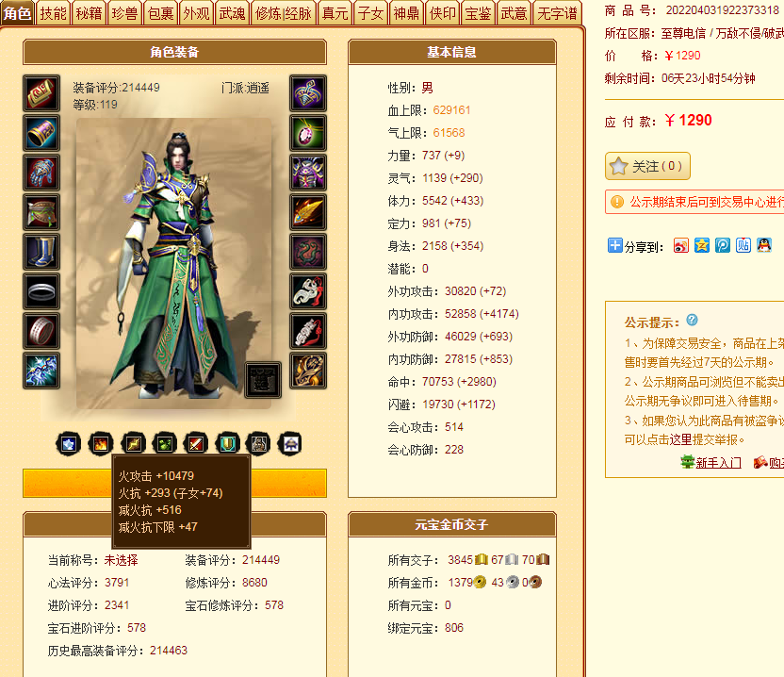This screenshot has width=784, height=677.
Task: Share to Weibo icon
Action: click(680, 245)
